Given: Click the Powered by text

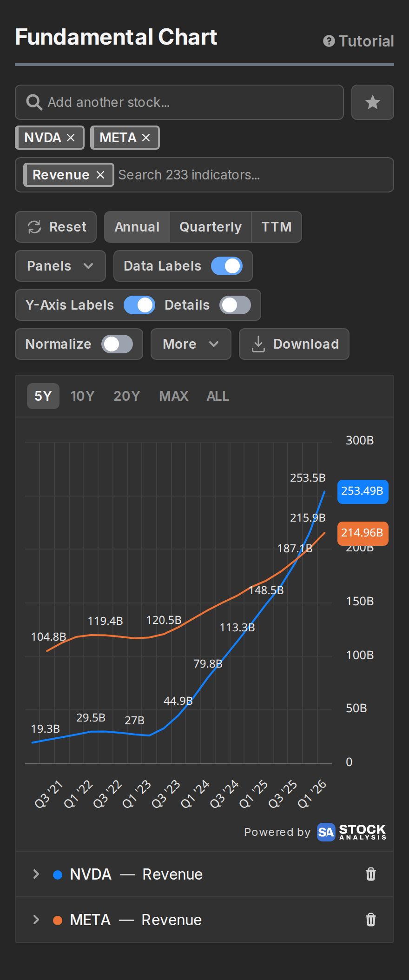Looking at the screenshot, I should (x=277, y=832).
